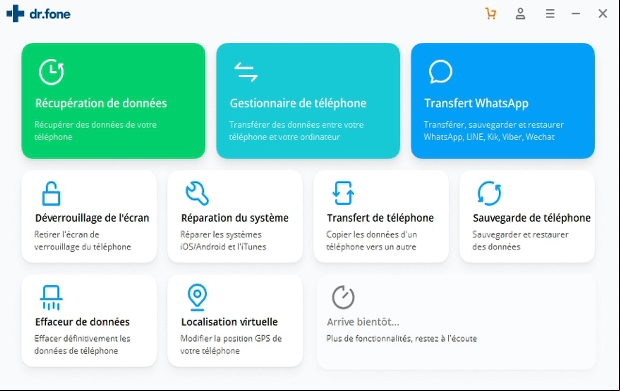Viewport: 620px width, 391px height.
Task: Click the shredder icon for Effaceur de données
Action: tap(51, 297)
